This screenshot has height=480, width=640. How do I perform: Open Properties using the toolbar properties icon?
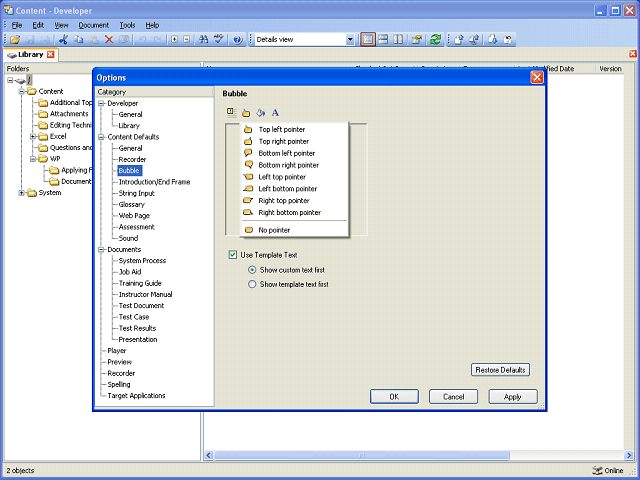click(416, 39)
